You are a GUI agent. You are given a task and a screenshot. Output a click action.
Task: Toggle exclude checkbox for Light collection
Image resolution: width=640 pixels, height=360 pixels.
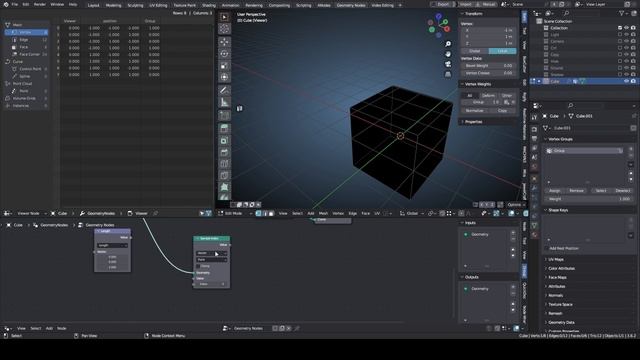click(620, 35)
